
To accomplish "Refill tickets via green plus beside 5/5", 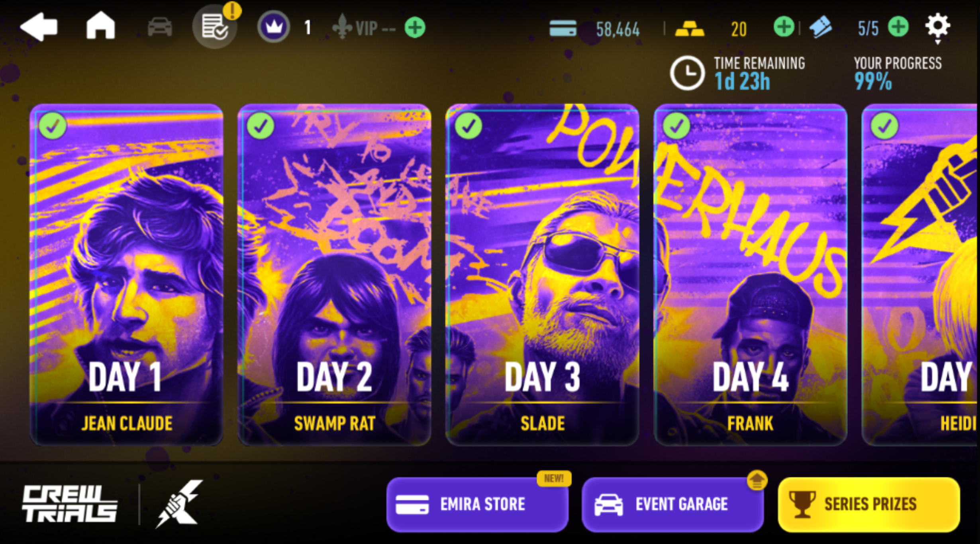I will coord(898,27).
